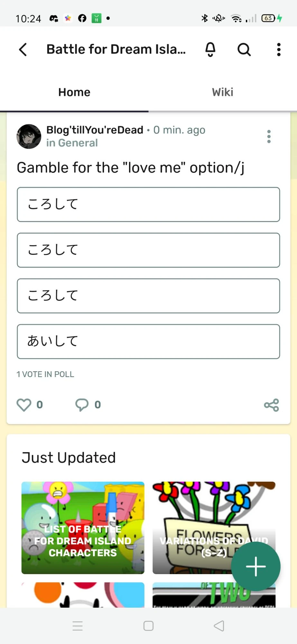This screenshot has height=644, width=297.
Task: Open the post options three-dot menu
Action: [269, 137]
